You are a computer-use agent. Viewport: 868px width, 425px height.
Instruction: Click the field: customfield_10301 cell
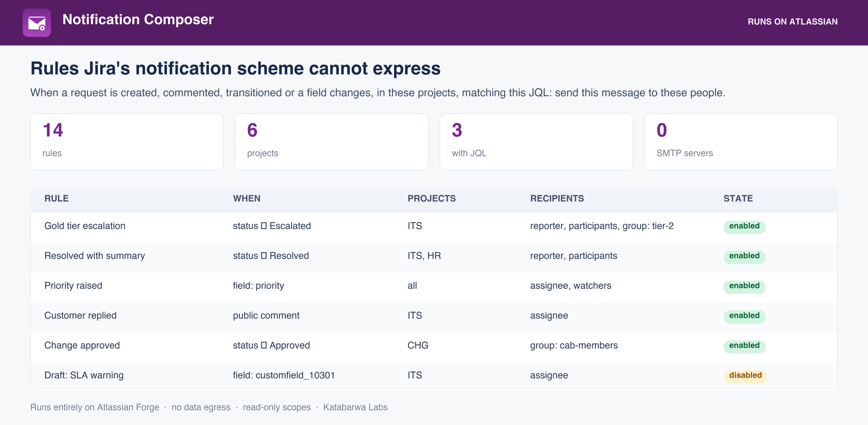(284, 375)
